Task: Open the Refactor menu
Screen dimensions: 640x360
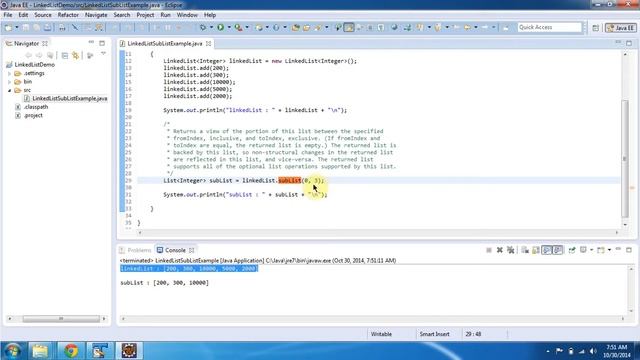Action: pyautogui.click(x=68, y=15)
